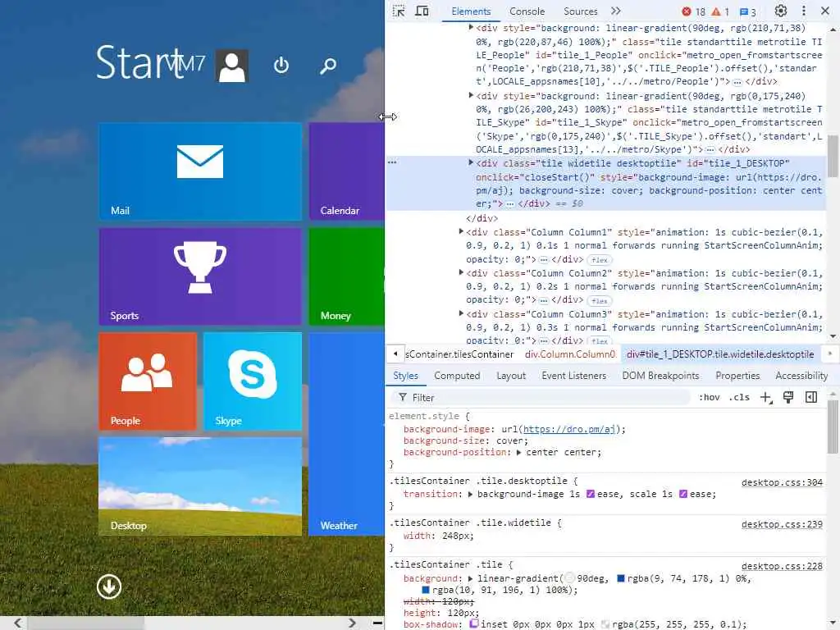840x630 pixels.
Task: Switch to the Elements tab
Action: pos(471,11)
